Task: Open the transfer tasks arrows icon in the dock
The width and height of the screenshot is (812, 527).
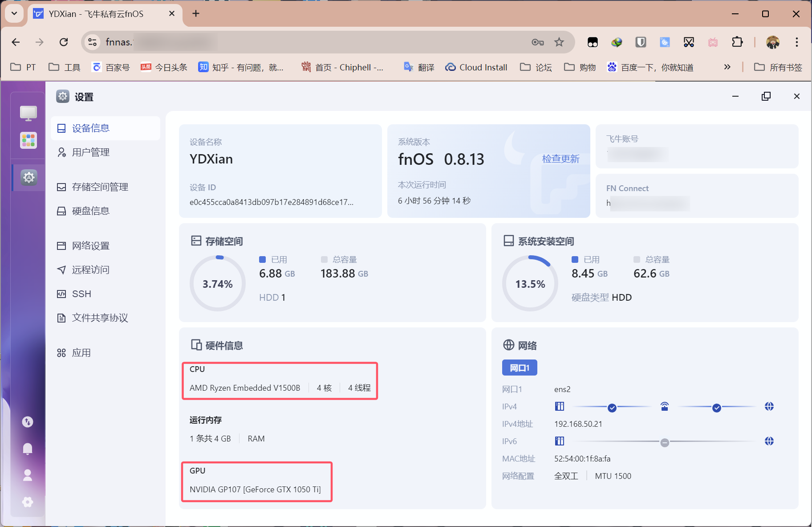Action: pyautogui.click(x=28, y=421)
